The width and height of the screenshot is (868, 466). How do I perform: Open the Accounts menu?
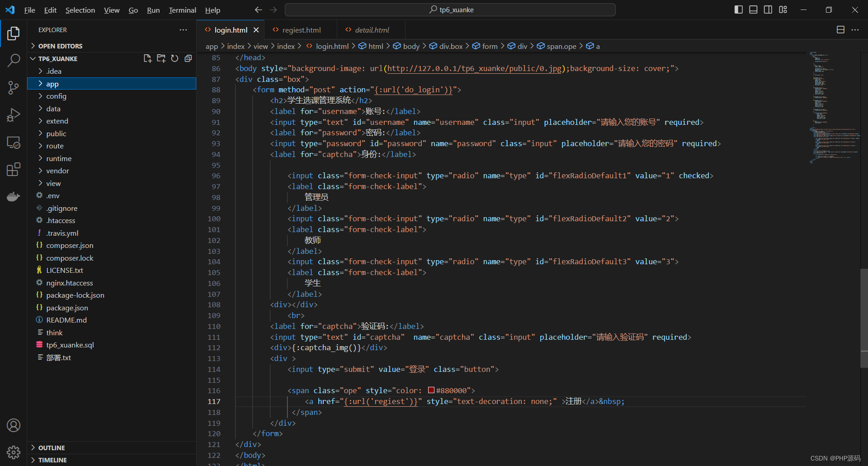pos(14,425)
